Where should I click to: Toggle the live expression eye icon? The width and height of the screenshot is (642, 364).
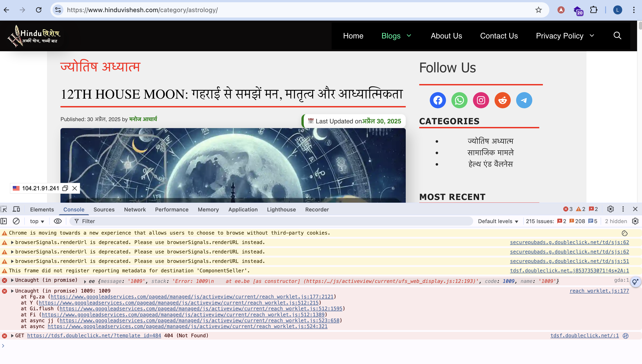(x=58, y=221)
